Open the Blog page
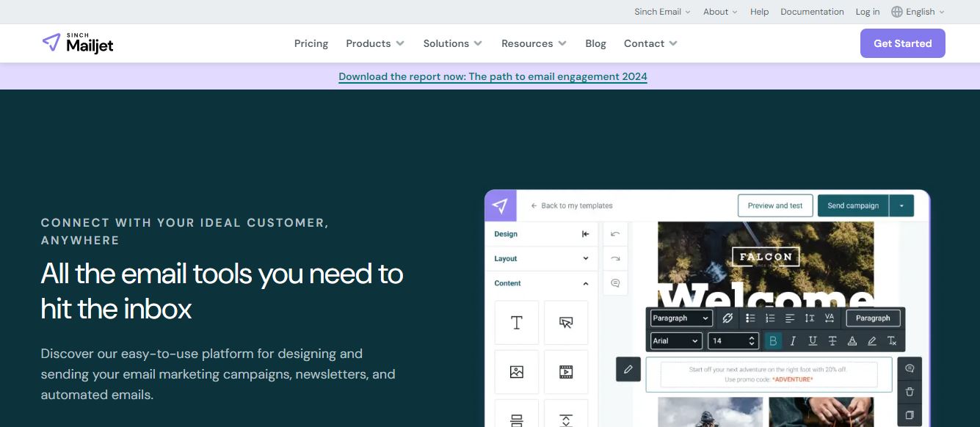Image resolution: width=980 pixels, height=427 pixels. tap(596, 43)
